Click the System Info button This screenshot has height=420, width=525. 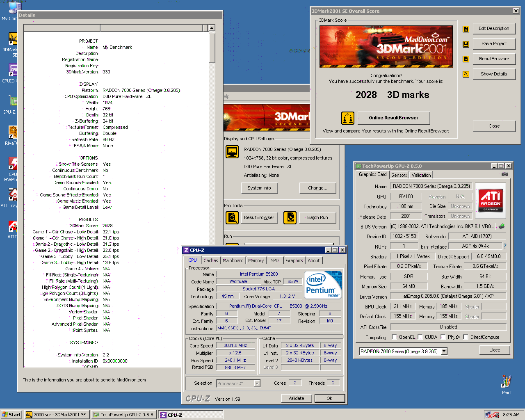[x=259, y=188]
